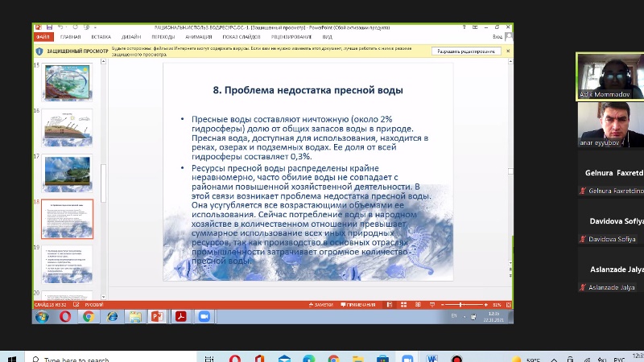
Task: Open the ВИД ribbon tab
Action: tap(328, 37)
